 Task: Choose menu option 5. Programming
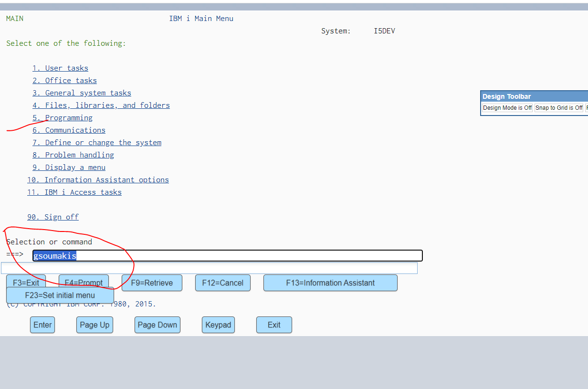pos(63,118)
